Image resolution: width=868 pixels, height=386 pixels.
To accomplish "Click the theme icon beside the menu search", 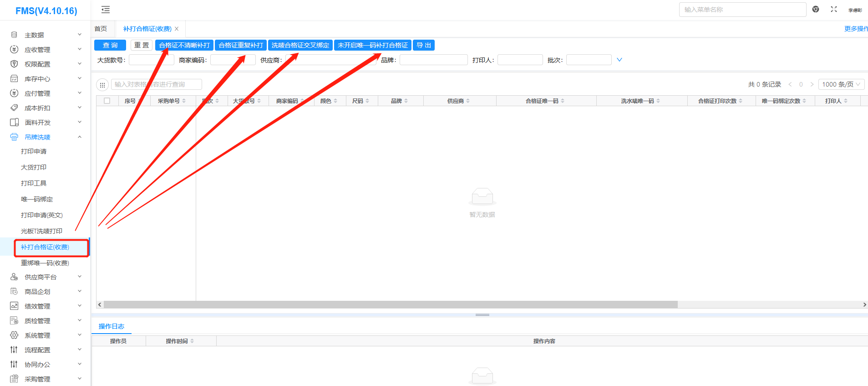I will [x=816, y=9].
